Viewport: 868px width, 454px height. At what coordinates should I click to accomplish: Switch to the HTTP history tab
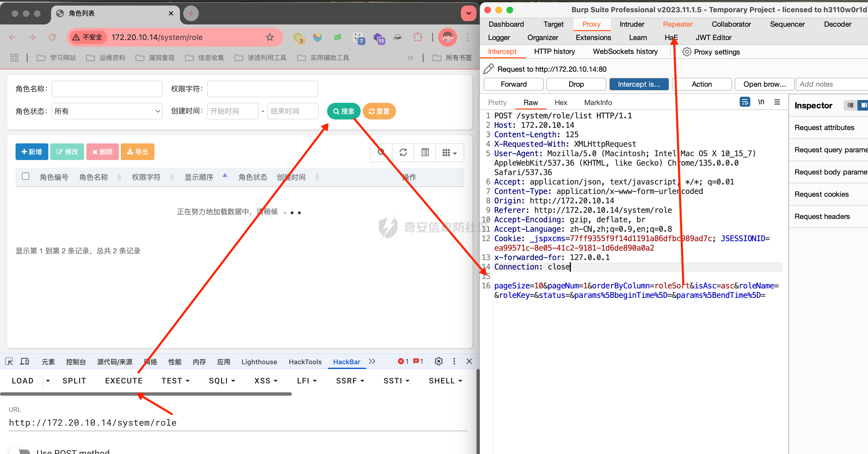[x=554, y=52]
